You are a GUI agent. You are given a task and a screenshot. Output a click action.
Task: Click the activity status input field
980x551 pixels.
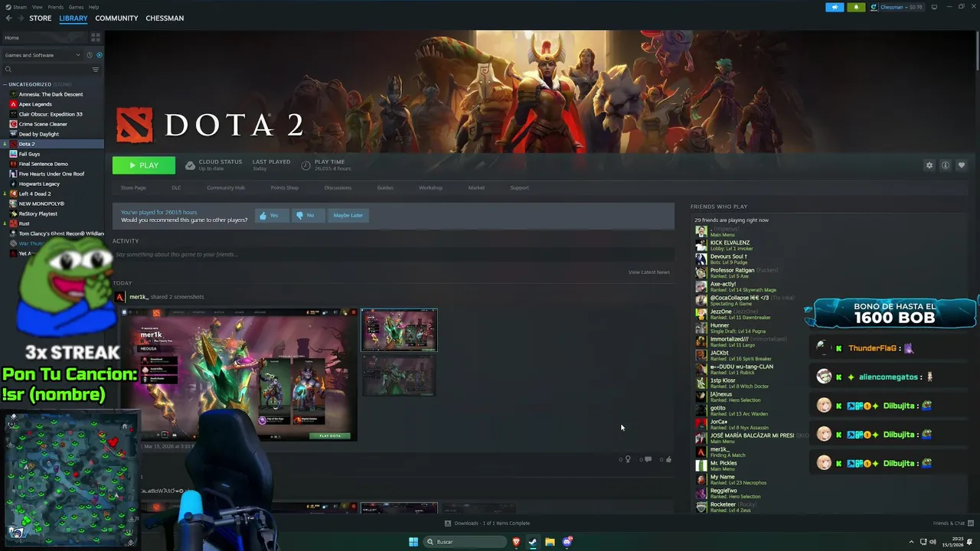pos(392,254)
